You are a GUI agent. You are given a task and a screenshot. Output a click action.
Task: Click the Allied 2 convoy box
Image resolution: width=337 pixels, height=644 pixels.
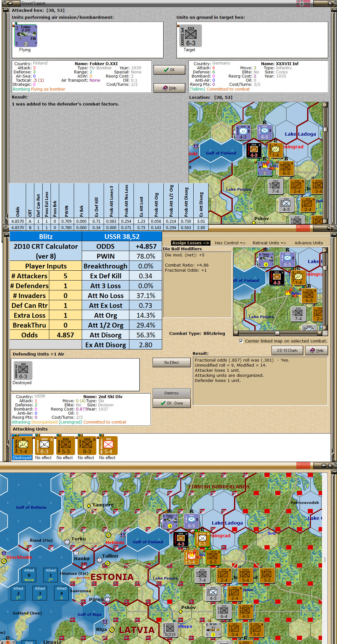tap(18, 593)
